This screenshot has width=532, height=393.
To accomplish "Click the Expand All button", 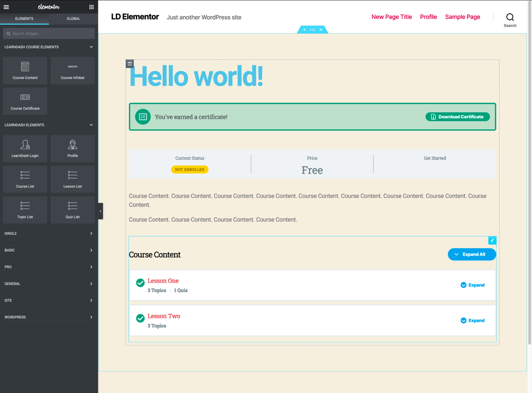I will coord(472,255).
